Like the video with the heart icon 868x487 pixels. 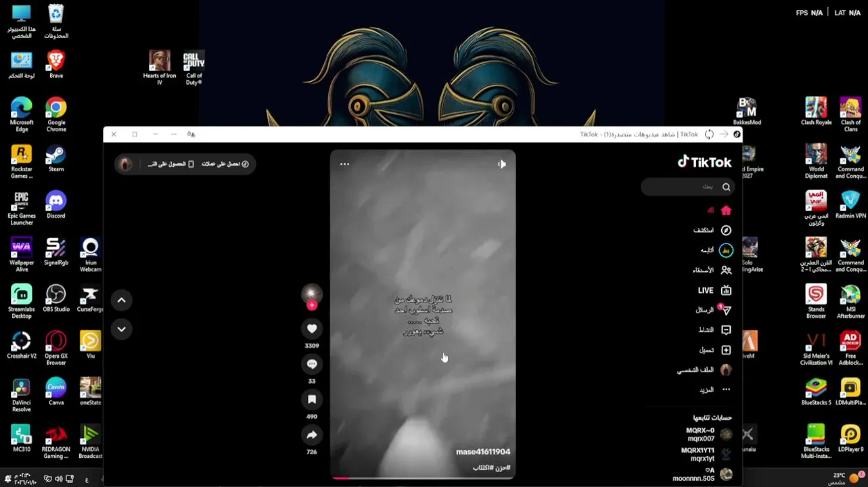point(312,329)
